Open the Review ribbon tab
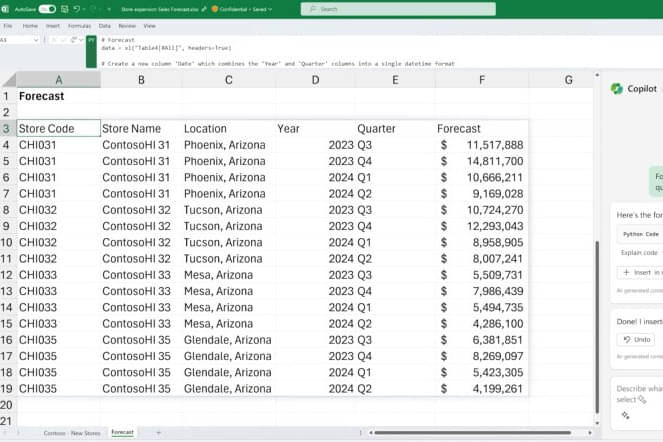This screenshot has width=663, height=442. [127, 26]
